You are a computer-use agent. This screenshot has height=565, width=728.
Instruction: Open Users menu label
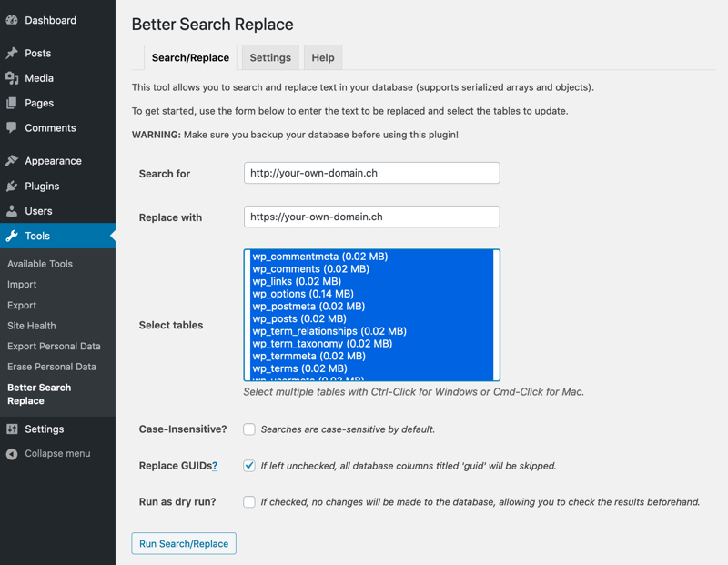coord(38,211)
